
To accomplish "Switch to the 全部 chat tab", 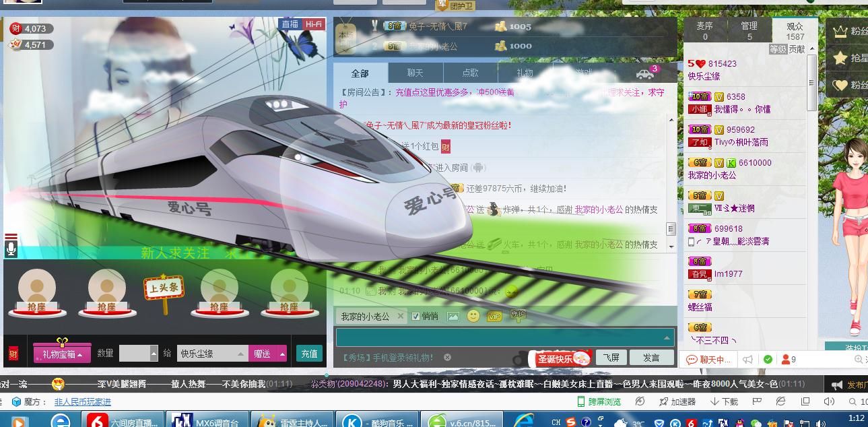I will pos(360,73).
